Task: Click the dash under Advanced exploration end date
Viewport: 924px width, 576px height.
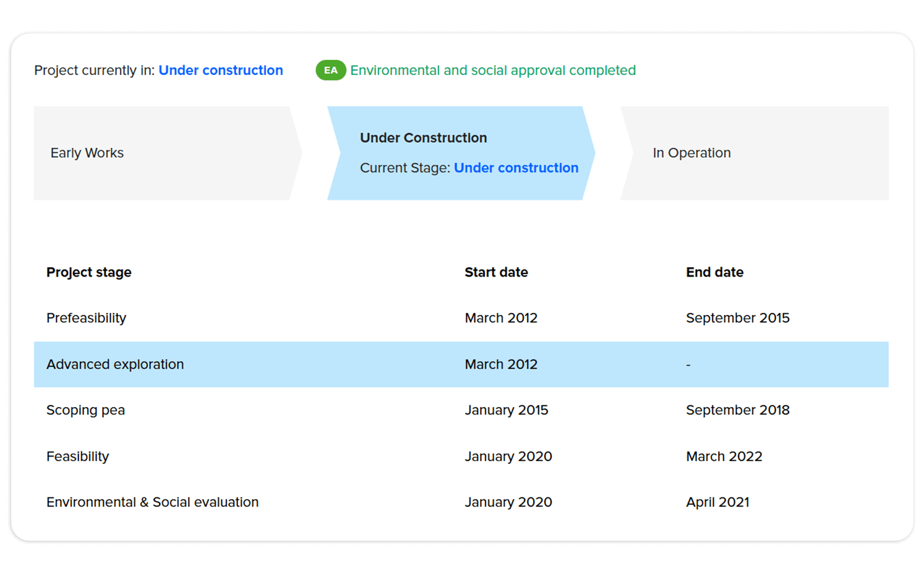Action: [x=688, y=364]
